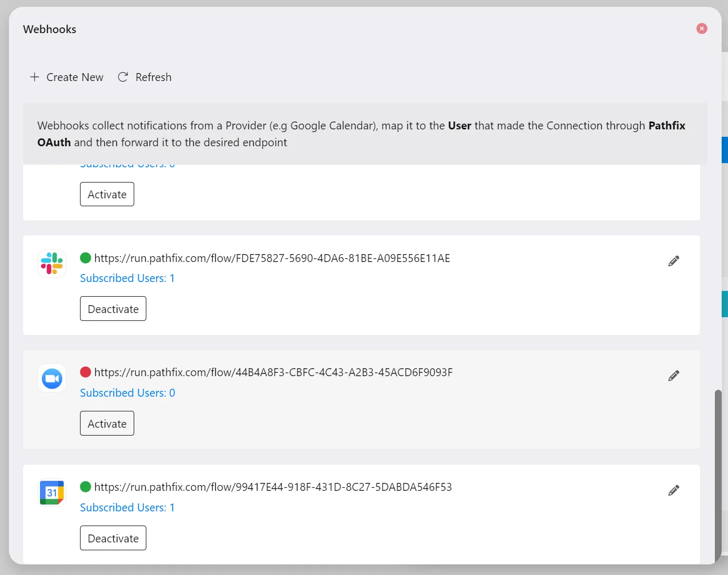Open Subscribed Users for Google Calendar webhook

tap(127, 508)
